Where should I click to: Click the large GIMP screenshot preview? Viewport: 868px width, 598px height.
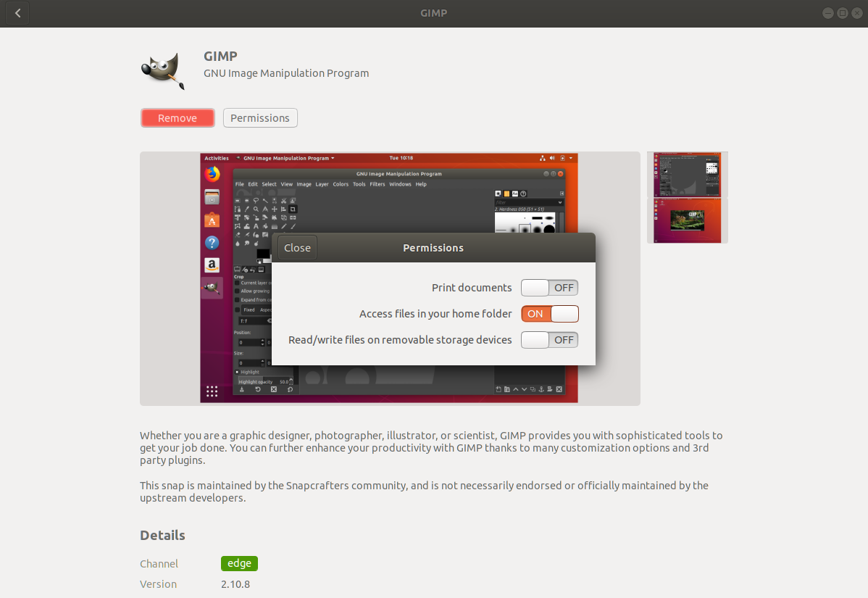point(390,278)
